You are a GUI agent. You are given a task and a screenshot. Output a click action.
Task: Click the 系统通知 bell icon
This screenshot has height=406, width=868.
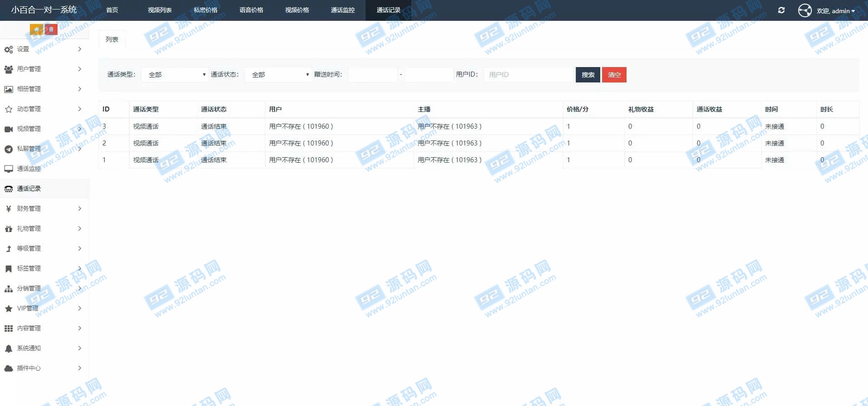tap(8, 348)
